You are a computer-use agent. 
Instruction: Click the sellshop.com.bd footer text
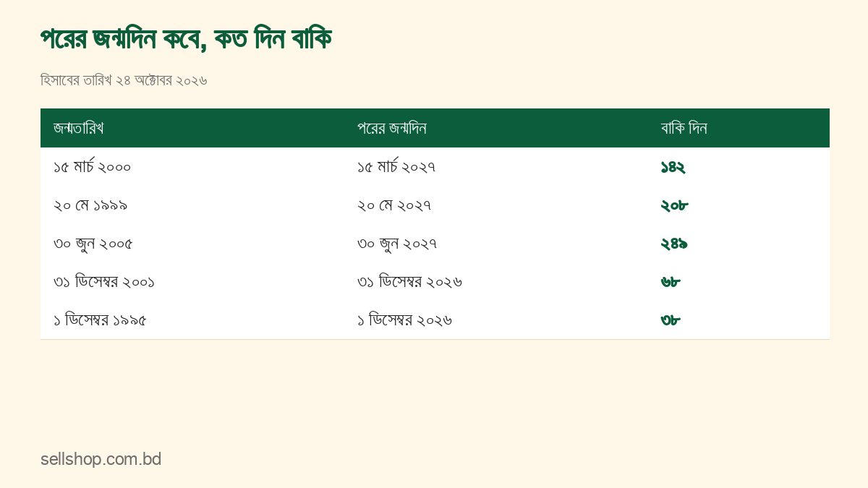pyautogui.click(x=101, y=459)
